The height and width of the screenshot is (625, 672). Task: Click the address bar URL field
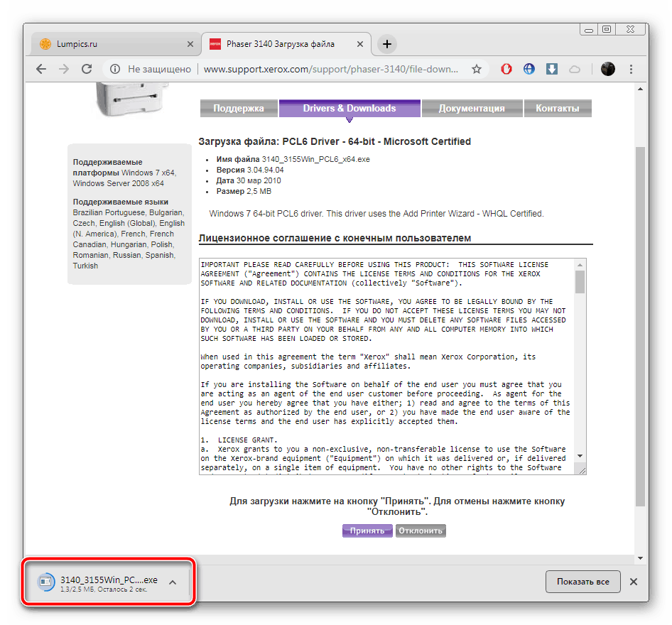[x=330, y=69]
